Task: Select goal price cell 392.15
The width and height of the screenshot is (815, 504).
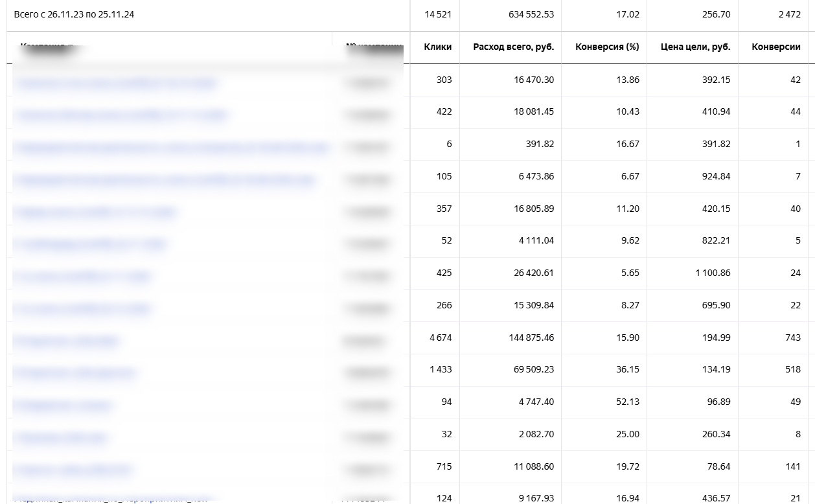Action: pyautogui.click(x=717, y=80)
